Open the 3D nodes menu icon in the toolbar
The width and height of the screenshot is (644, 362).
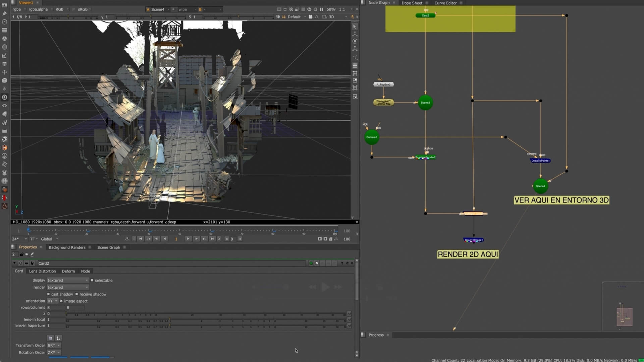tap(5, 80)
